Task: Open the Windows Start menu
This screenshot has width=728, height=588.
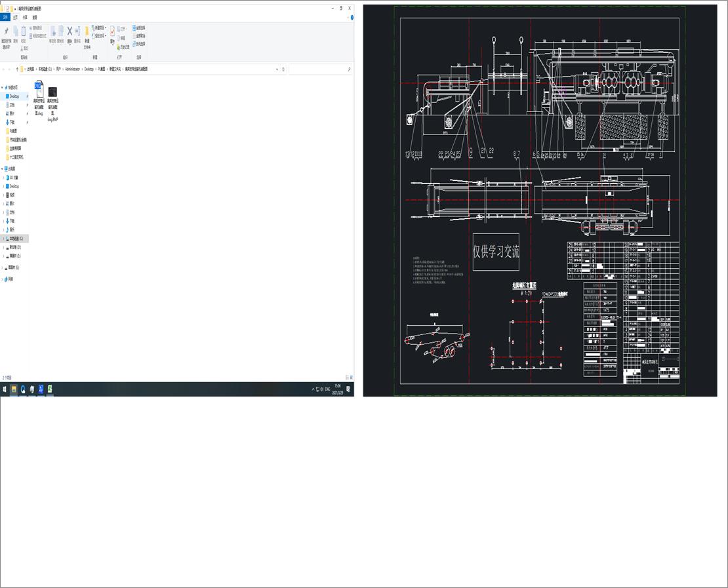Action: [x=5, y=389]
